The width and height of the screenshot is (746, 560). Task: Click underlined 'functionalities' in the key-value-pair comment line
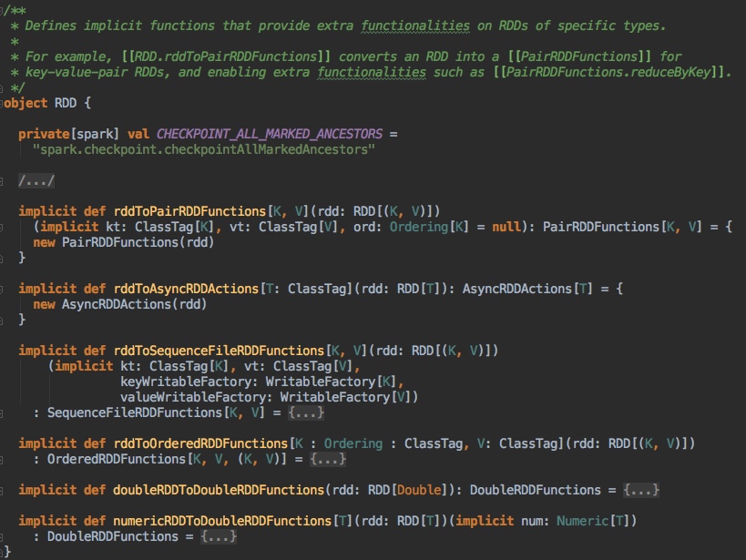(372, 72)
